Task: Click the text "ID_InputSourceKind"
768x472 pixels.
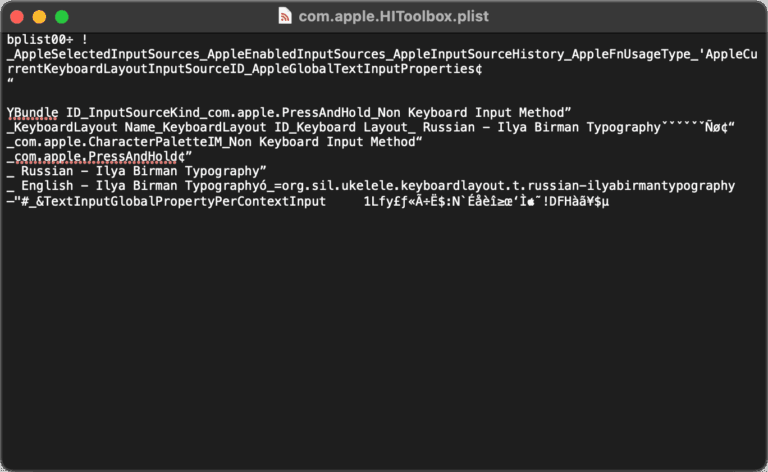Action: pyautogui.click(x=133, y=113)
